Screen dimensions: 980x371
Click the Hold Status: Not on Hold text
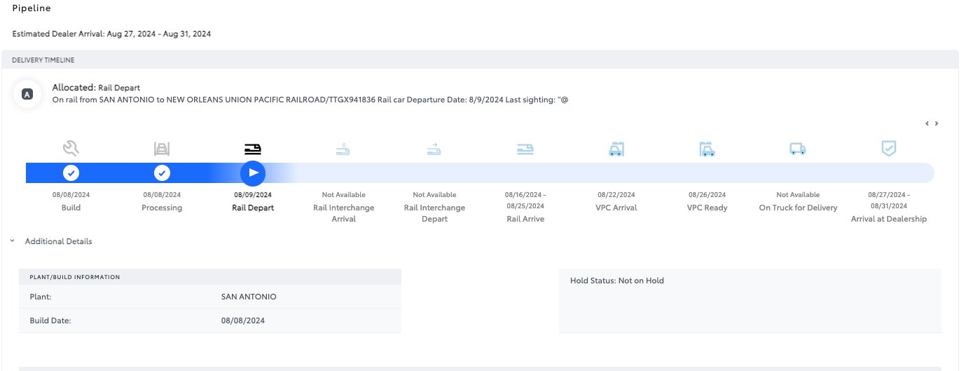(x=617, y=281)
